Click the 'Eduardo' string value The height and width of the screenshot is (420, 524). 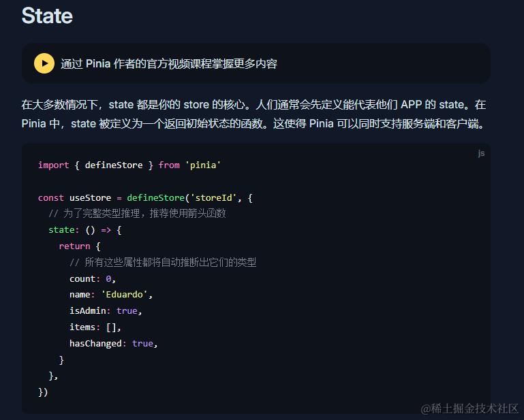pyautogui.click(x=126, y=295)
